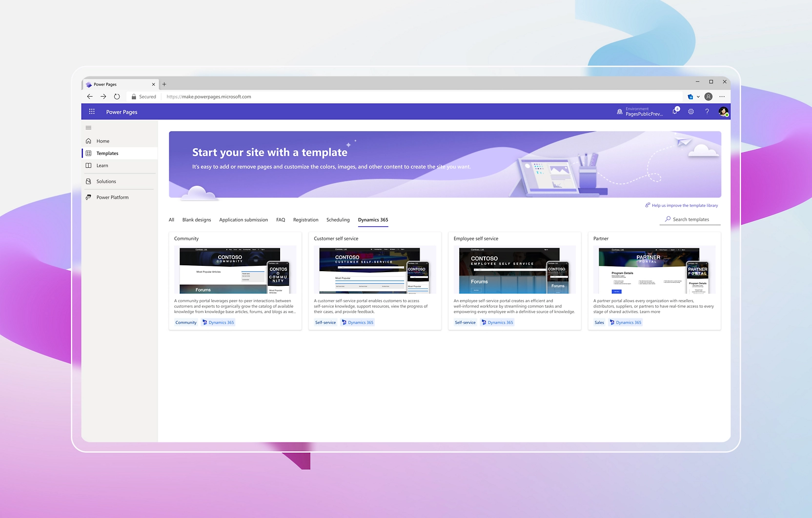Click the Community card title
The image size is (812, 518).
[186, 239]
